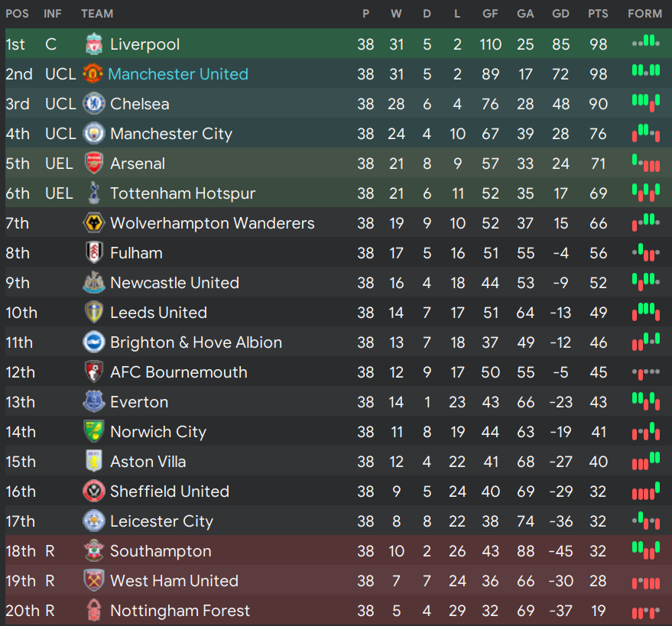The image size is (672, 626).
Task: Sort by the FORM column header
Action: pos(644,14)
